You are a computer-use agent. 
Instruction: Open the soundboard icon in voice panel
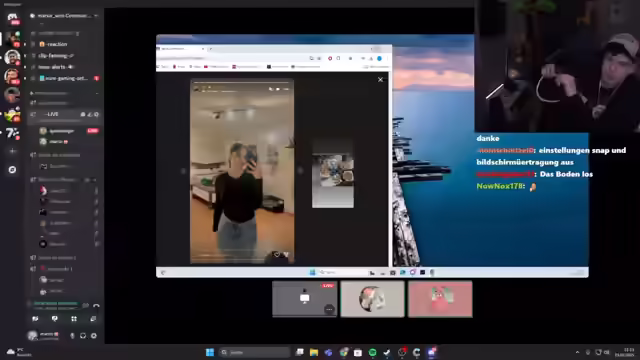[93, 319]
